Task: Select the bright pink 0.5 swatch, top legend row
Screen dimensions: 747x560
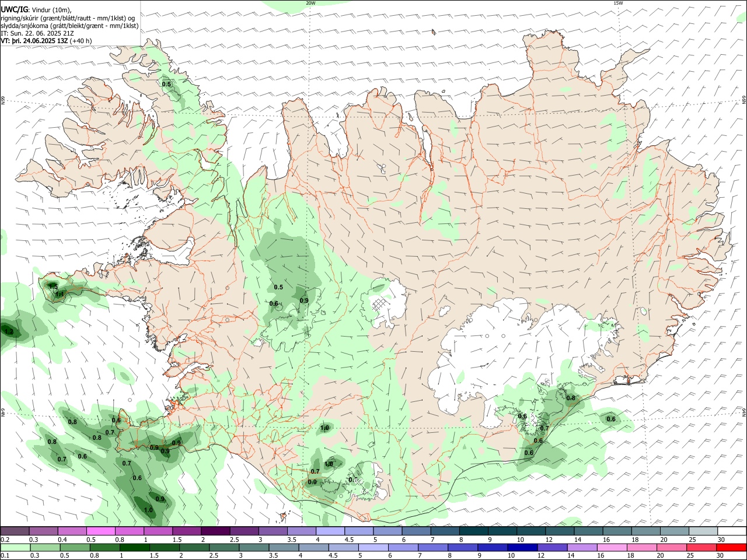Action: [101, 531]
